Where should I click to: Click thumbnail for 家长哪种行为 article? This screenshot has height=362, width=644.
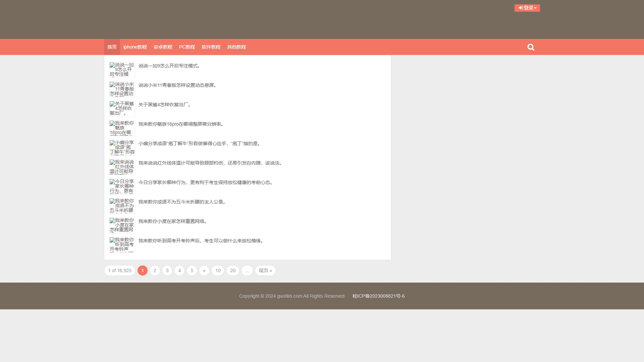[x=122, y=186]
